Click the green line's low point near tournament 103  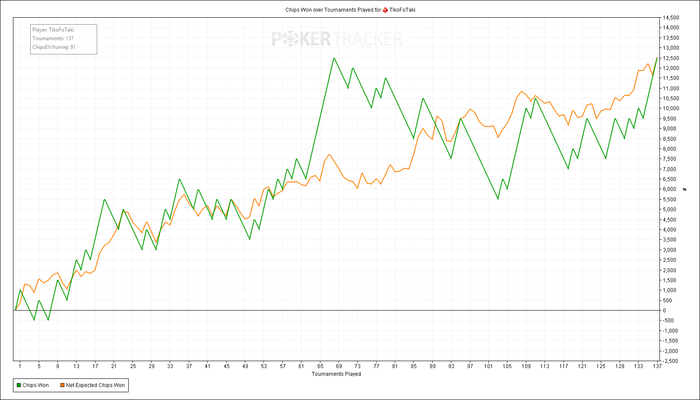click(498, 199)
